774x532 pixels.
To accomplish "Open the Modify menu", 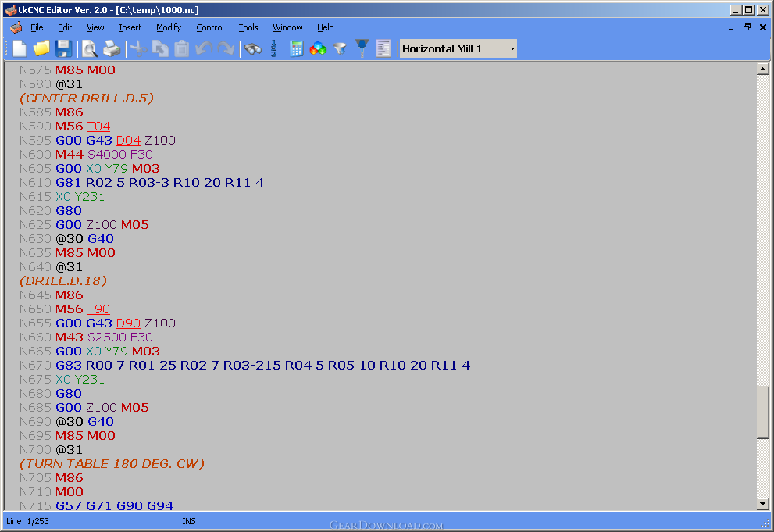I will [x=169, y=27].
